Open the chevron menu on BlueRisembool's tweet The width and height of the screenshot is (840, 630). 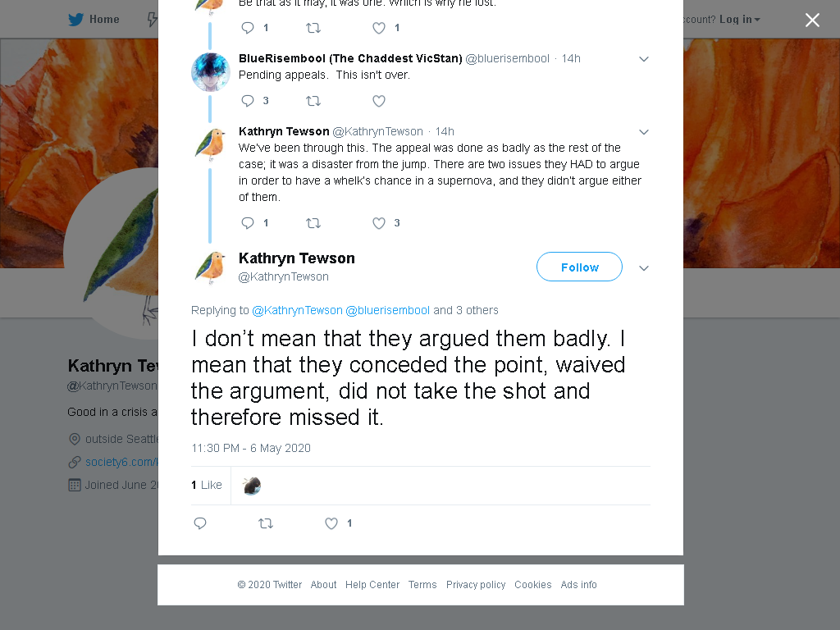644,59
